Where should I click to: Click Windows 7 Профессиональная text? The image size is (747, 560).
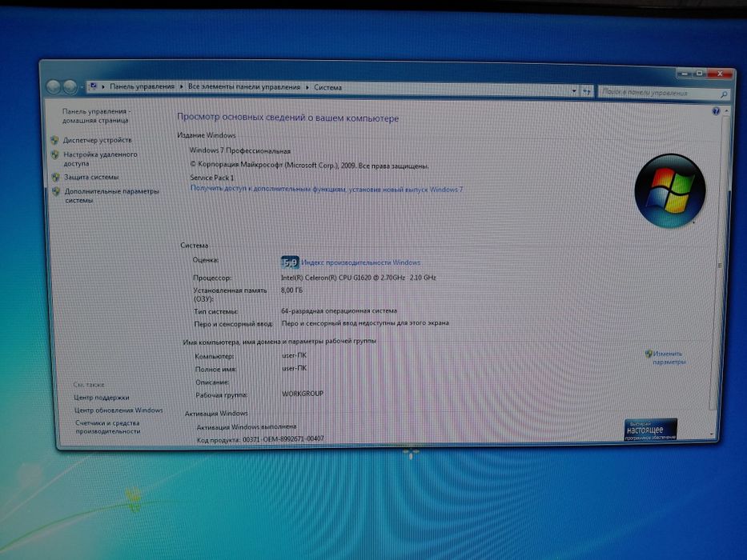pos(239,150)
